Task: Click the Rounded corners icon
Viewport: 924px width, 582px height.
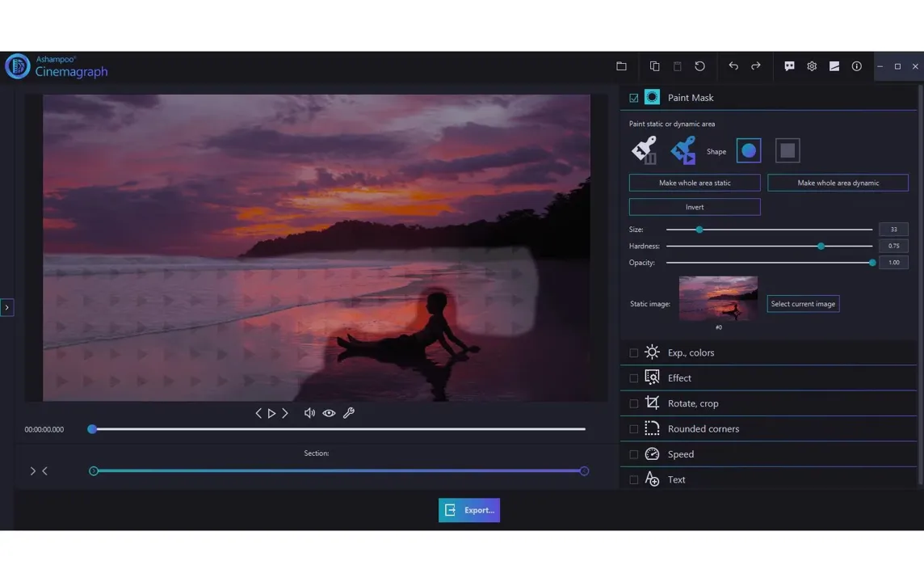Action: (652, 428)
